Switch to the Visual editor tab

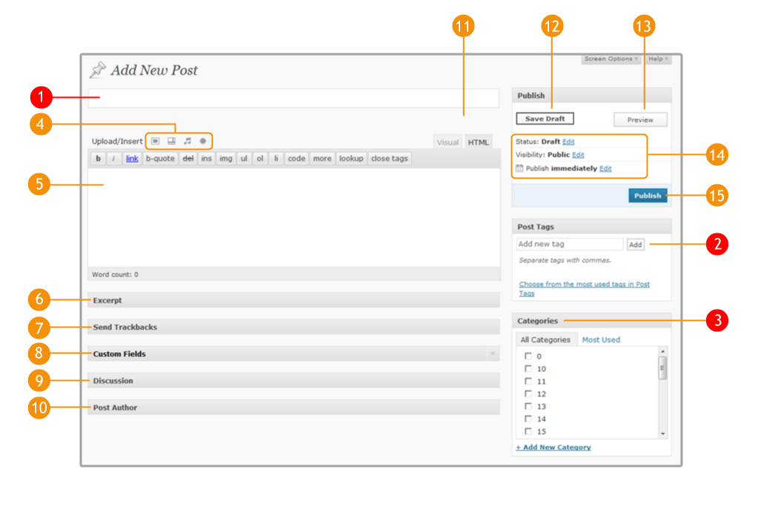coord(448,142)
